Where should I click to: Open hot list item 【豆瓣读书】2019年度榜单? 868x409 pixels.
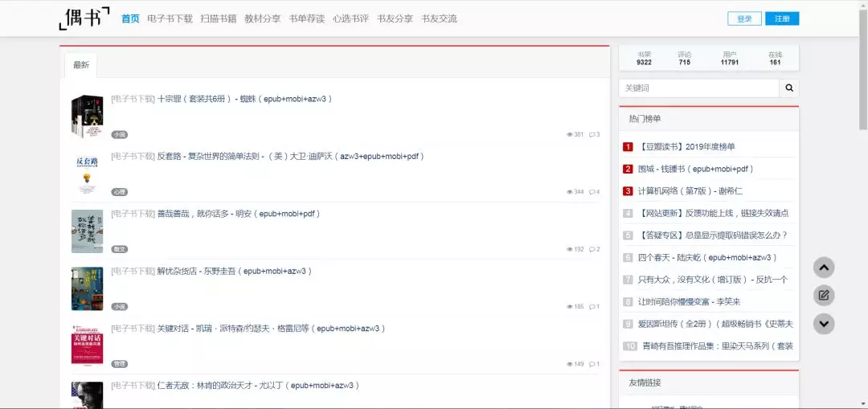(687, 147)
